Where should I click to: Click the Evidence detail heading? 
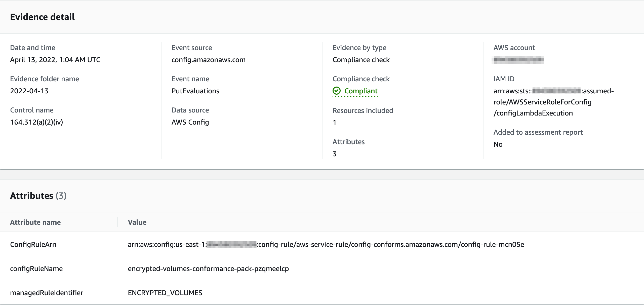pyautogui.click(x=42, y=17)
